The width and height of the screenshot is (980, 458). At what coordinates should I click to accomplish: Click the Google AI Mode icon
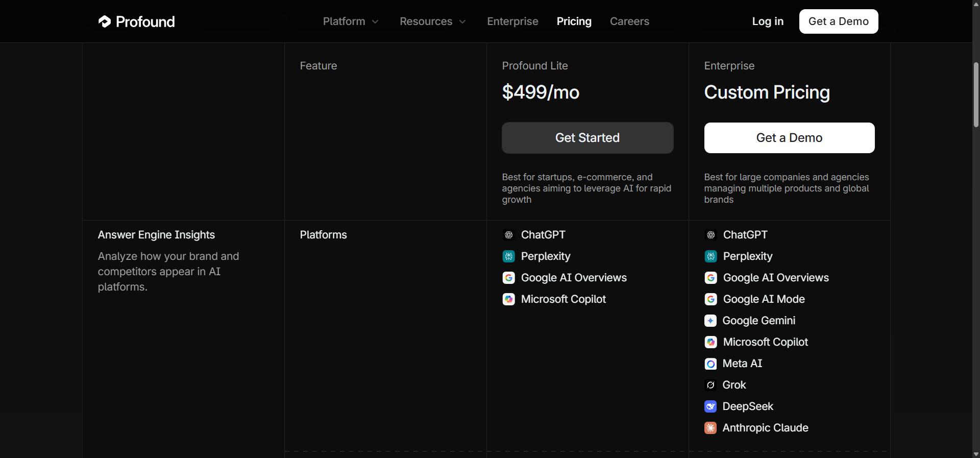(711, 299)
